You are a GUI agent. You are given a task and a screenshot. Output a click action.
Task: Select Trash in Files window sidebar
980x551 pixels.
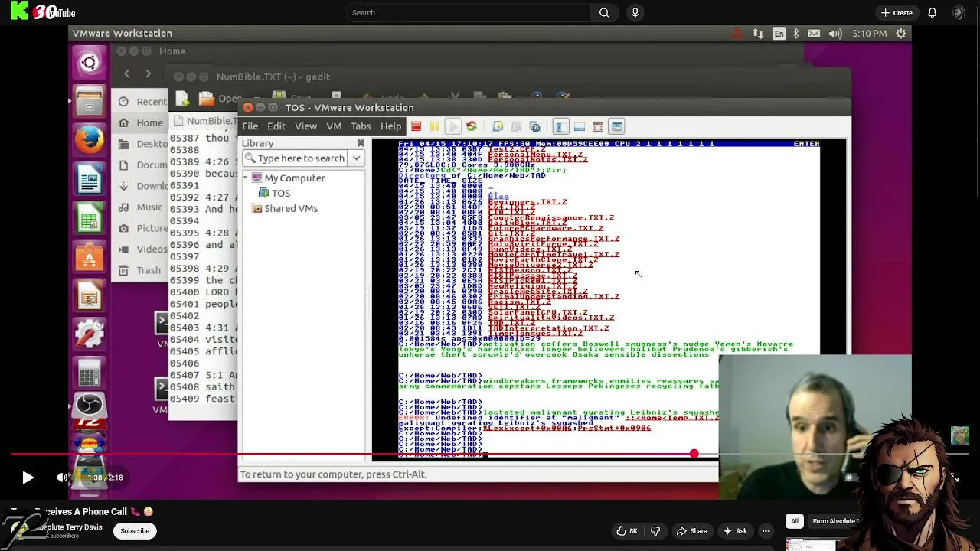[142, 270]
